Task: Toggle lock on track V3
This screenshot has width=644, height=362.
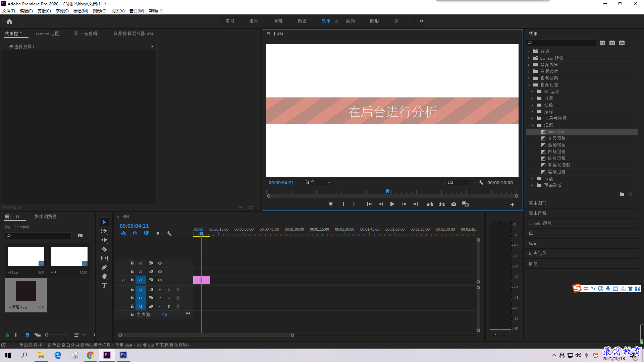Action: [x=132, y=263]
